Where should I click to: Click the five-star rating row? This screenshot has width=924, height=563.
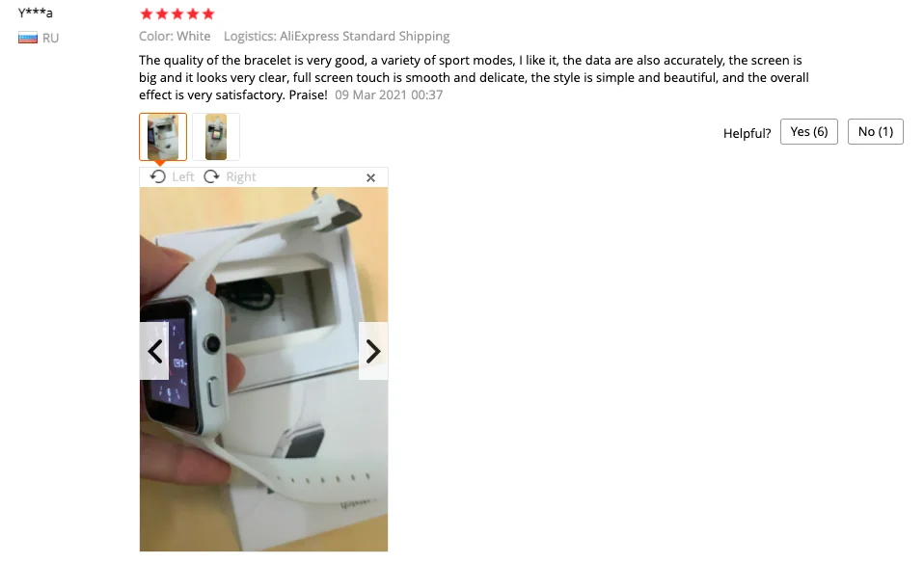[177, 13]
